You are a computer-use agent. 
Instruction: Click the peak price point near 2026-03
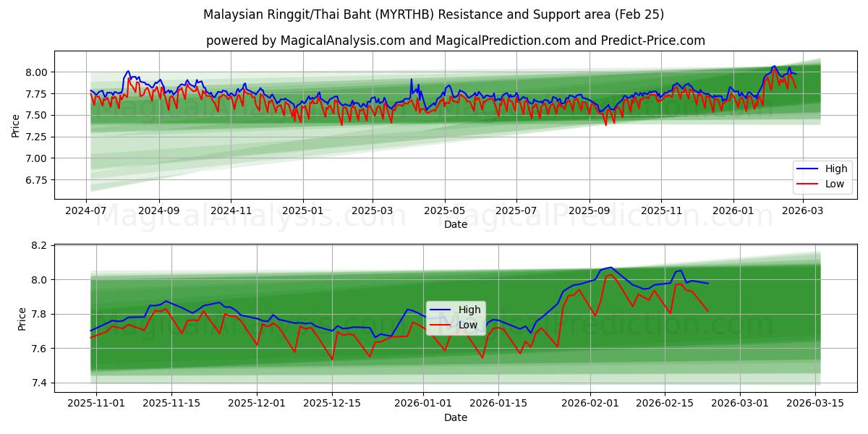pos(775,67)
